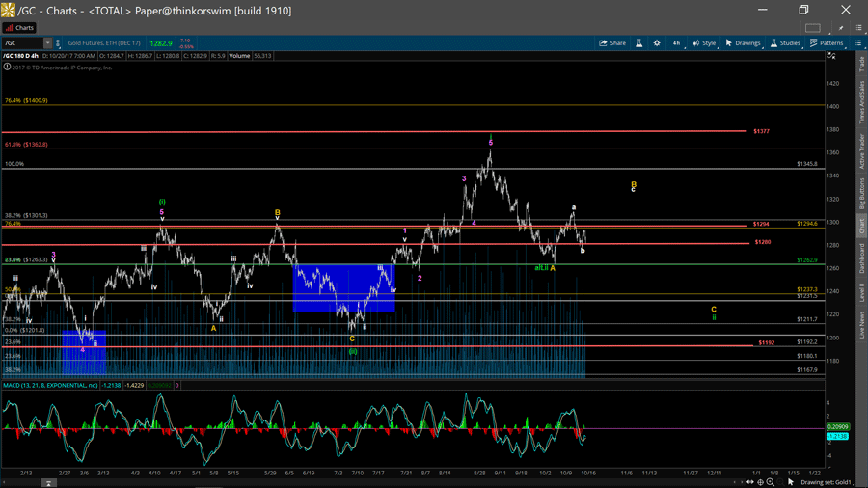The height and width of the screenshot is (488, 868).
Task: Open chart settings gear icon
Action: point(657,43)
